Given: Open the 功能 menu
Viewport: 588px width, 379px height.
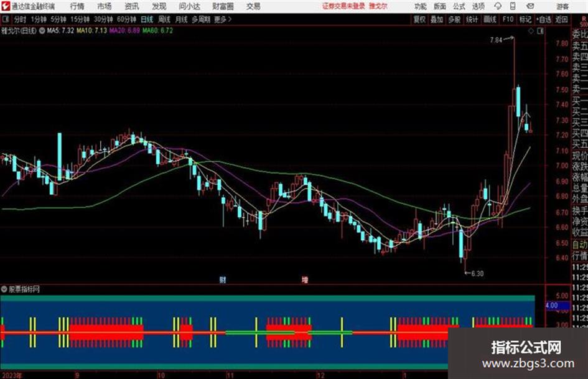Looking at the screenshot, I should (x=421, y=6).
